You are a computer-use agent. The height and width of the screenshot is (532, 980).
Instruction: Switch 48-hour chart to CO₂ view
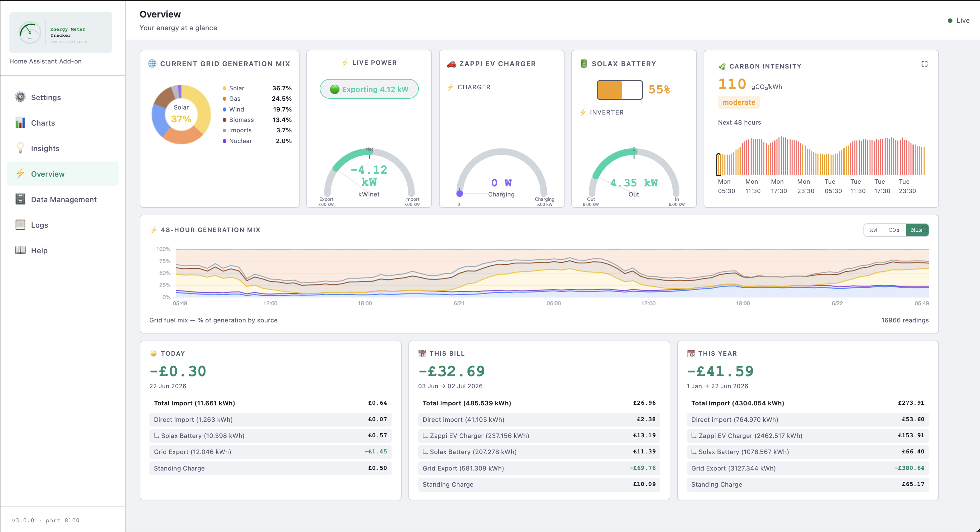coord(894,230)
